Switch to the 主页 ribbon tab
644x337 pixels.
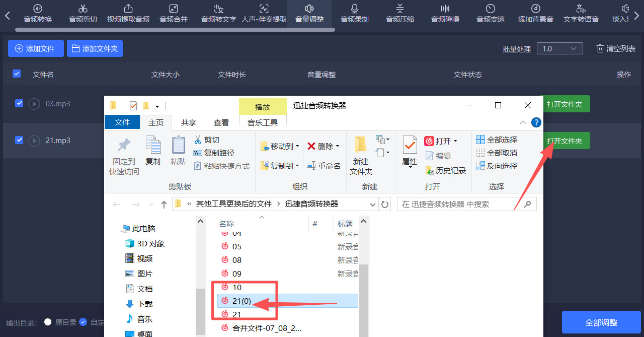coord(156,122)
